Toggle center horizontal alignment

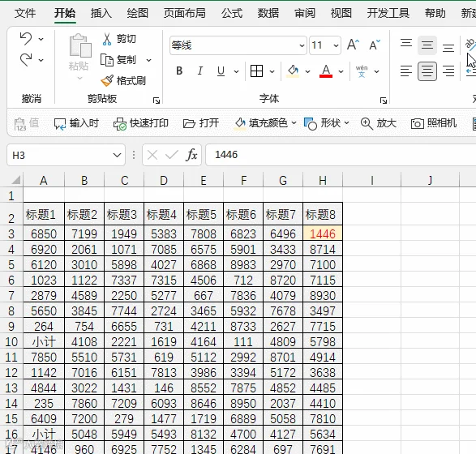click(x=427, y=71)
